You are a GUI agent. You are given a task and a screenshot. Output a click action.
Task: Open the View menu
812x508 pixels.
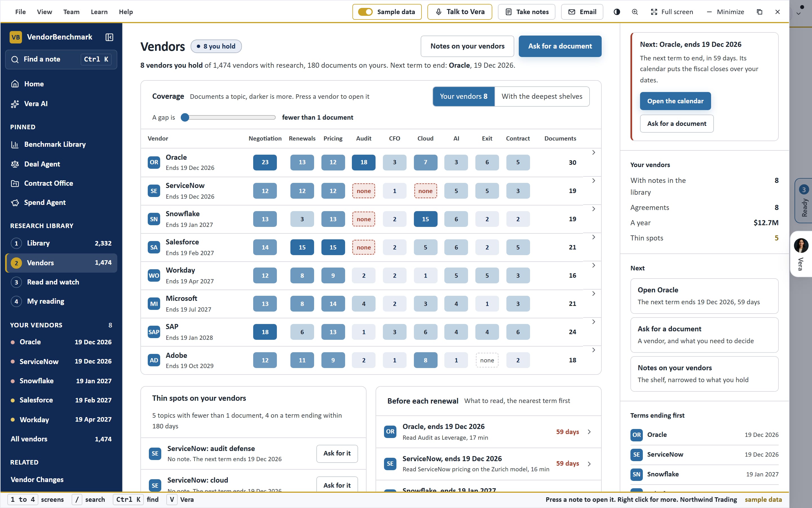pyautogui.click(x=44, y=12)
